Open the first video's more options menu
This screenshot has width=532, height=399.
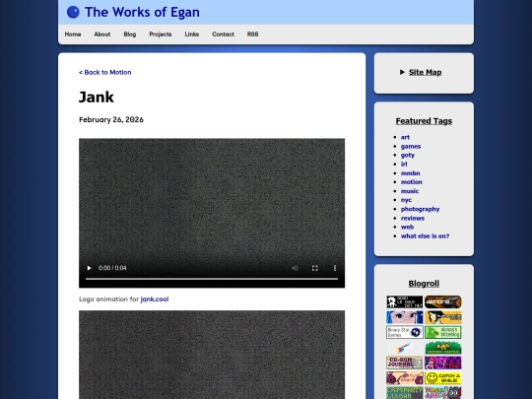(335, 268)
